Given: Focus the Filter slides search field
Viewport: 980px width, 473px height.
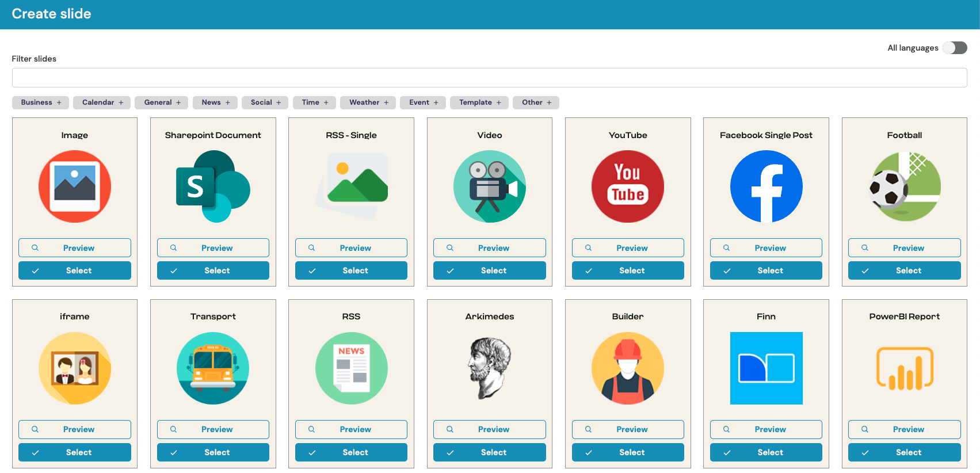Looking at the screenshot, I should (x=489, y=78).
